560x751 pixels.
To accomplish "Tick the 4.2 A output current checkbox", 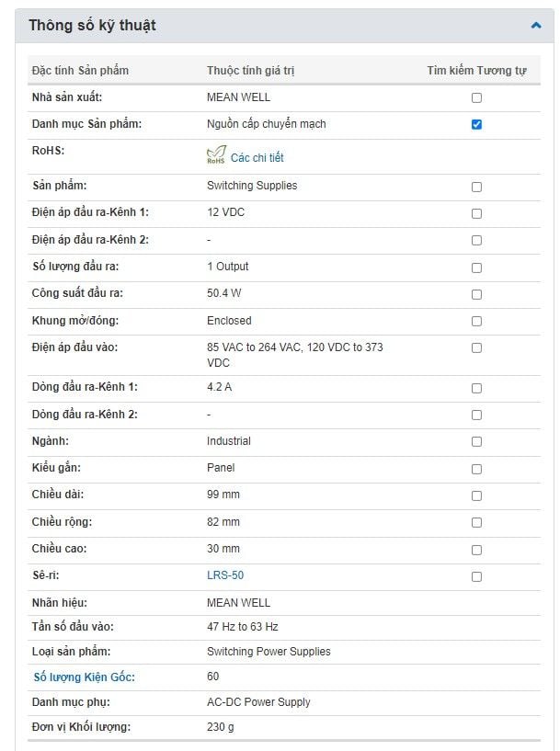I will [476, 388].
